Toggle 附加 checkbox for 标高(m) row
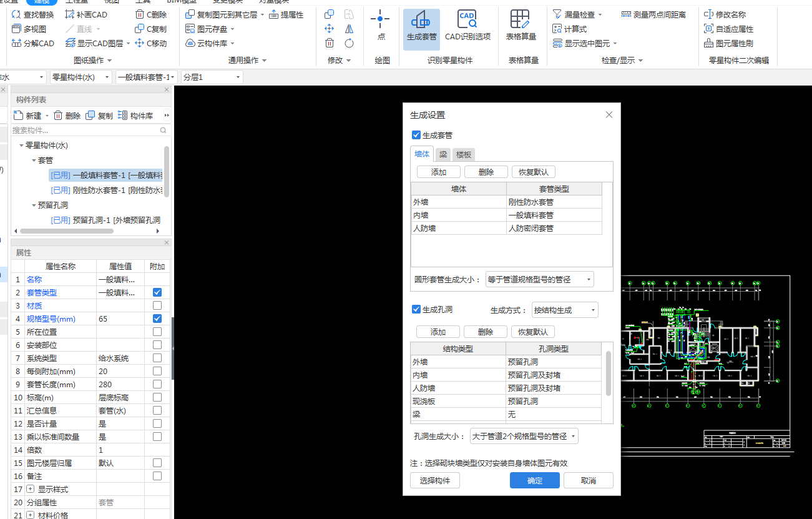812x519 pixels. click(157, 397)
